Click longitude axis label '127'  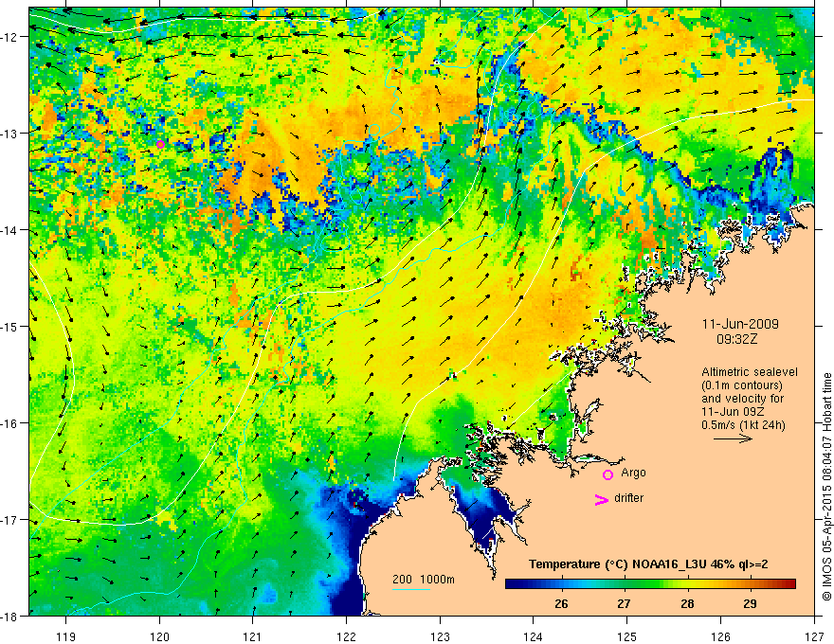(814, 636)
